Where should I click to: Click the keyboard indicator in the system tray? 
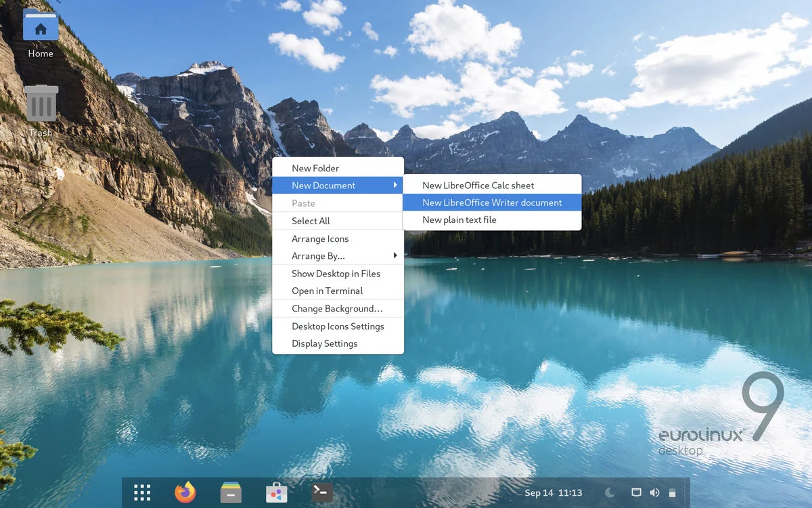635,492
